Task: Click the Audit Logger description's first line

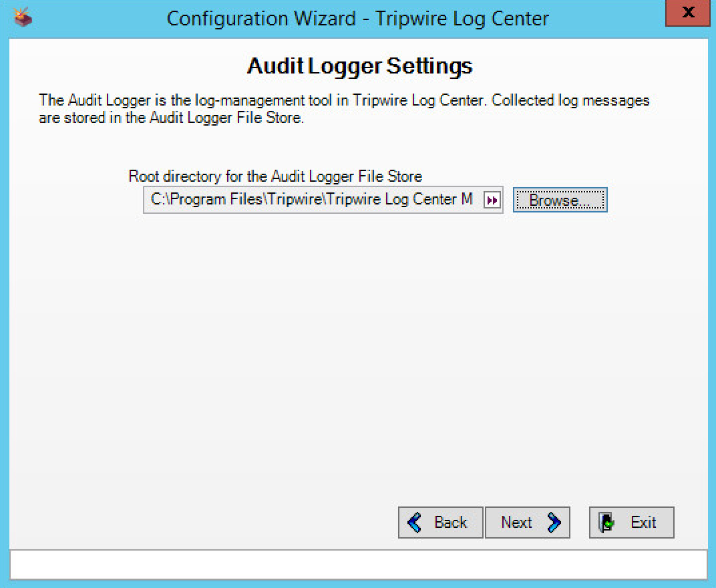Action: click(x=344, y=100)
